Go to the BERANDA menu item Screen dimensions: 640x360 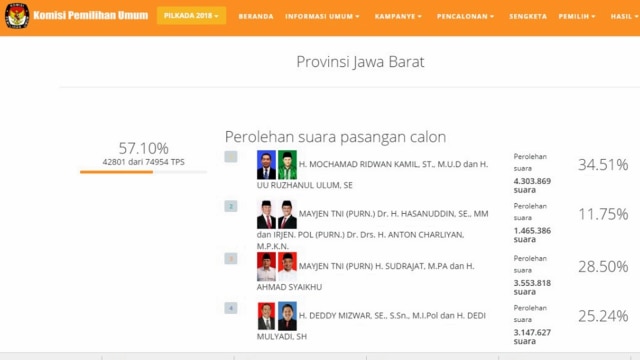[256, 16]
